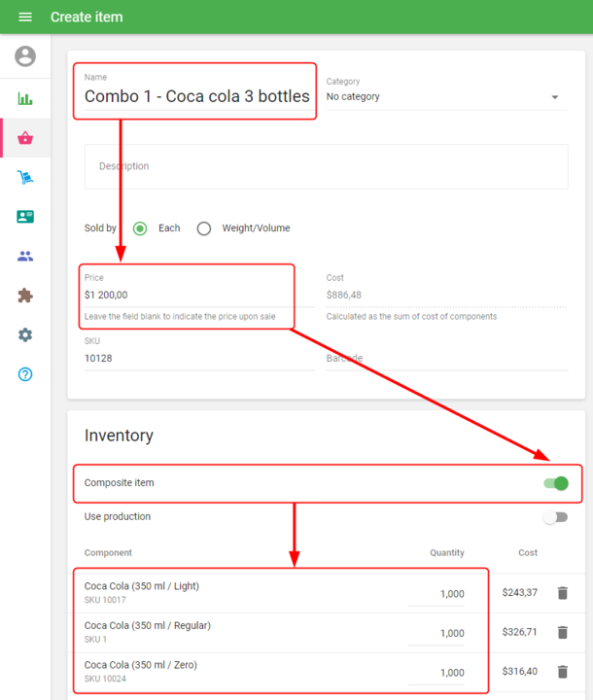593x700 pixels.
Task: Go to Reports bar chart icon
Action: [25, 98]
